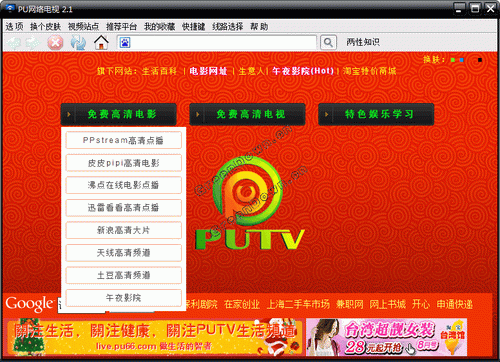The width and height of the screenshot is (500, 362).
Task: Expand the 免费高清电视 dropdown
Action: click(x=247, y=114)
